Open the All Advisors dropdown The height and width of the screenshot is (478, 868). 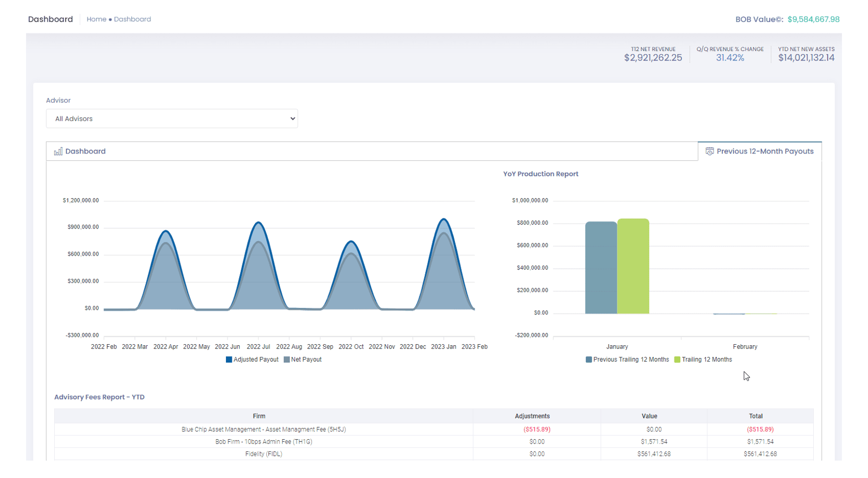click(172, 119)
